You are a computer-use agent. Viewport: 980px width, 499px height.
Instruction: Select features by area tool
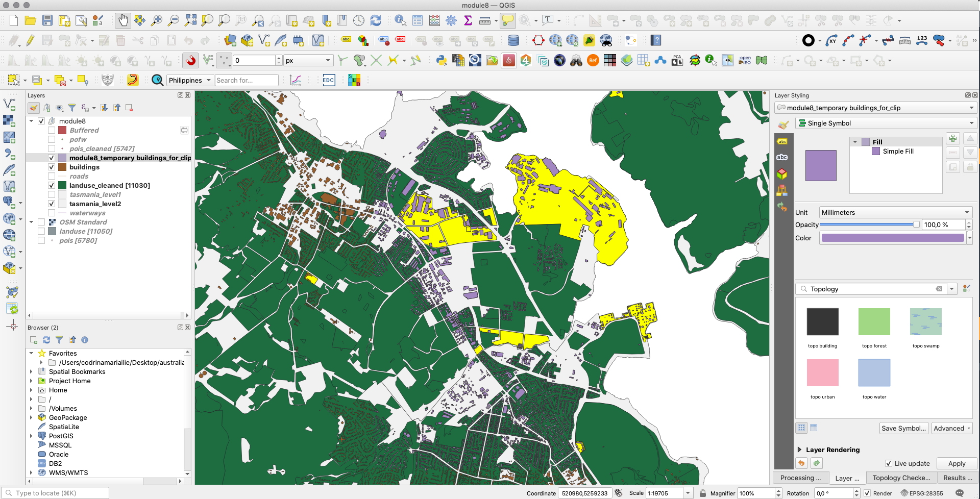point(14,80)
